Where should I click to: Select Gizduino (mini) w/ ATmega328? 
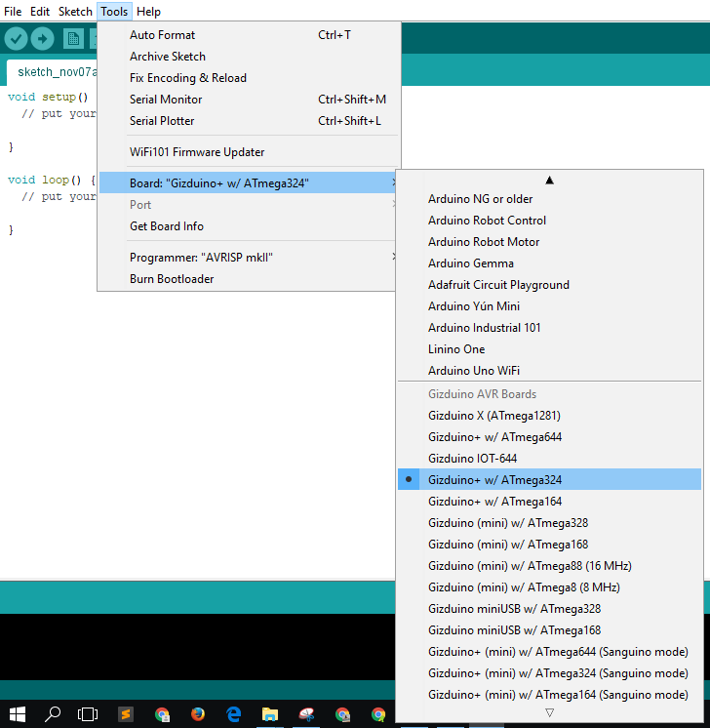coord(549,523)
